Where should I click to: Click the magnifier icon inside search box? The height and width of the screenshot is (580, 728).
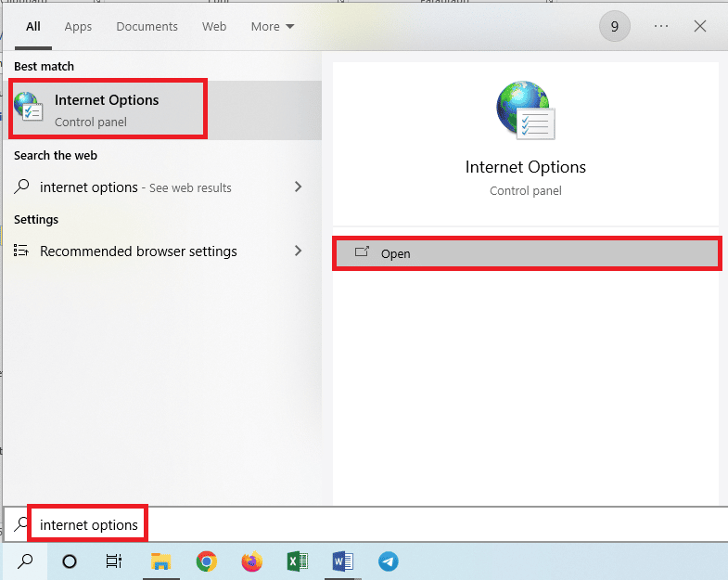tap(21, 523)
